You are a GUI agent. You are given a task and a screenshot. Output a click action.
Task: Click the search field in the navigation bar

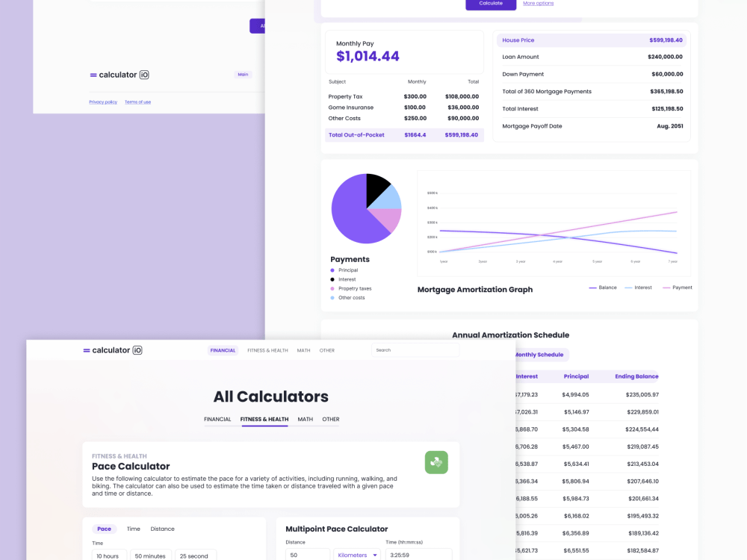(415, 349)
